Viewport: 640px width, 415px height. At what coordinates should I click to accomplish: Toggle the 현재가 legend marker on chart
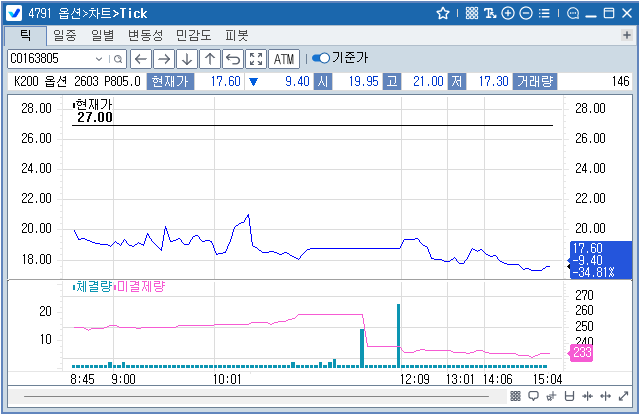click(x=73, y=104)
